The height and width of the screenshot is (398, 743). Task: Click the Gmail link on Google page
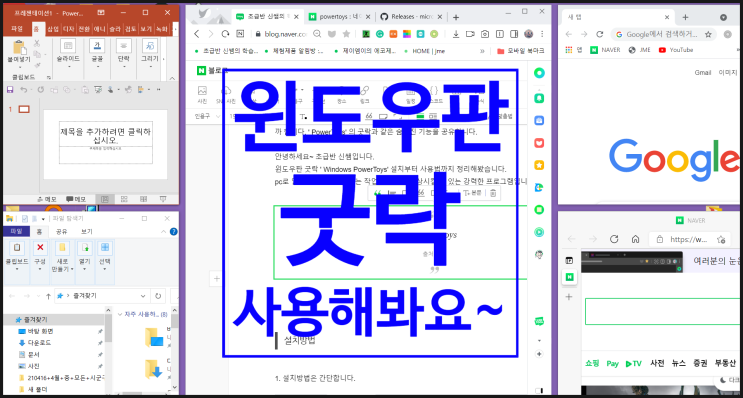pyautogui.click(x=703, y=72)
